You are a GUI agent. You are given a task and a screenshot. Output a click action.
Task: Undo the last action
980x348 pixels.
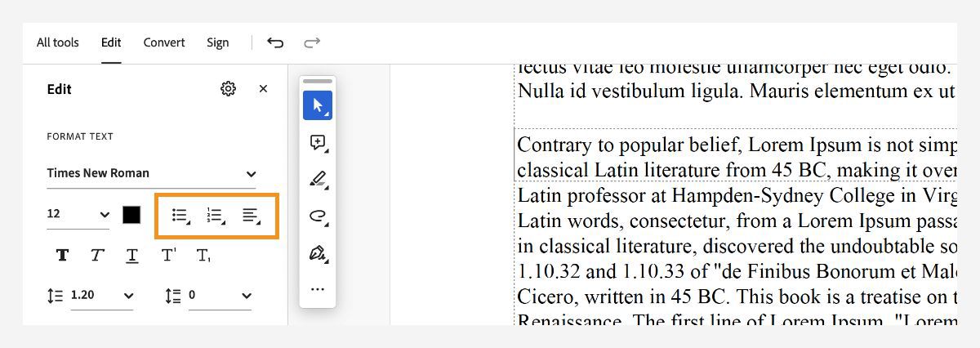pos(275,42)
